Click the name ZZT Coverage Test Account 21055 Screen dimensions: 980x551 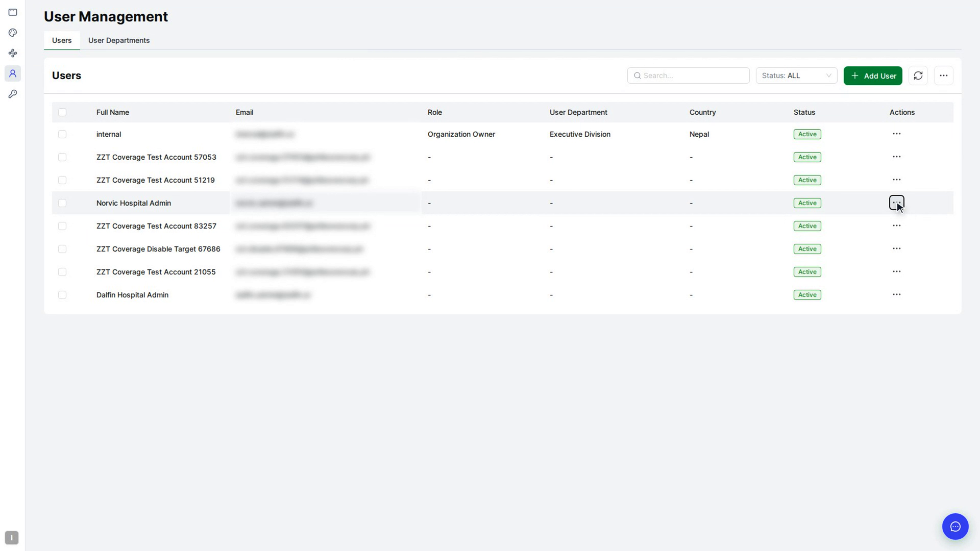tap(156, 272)
